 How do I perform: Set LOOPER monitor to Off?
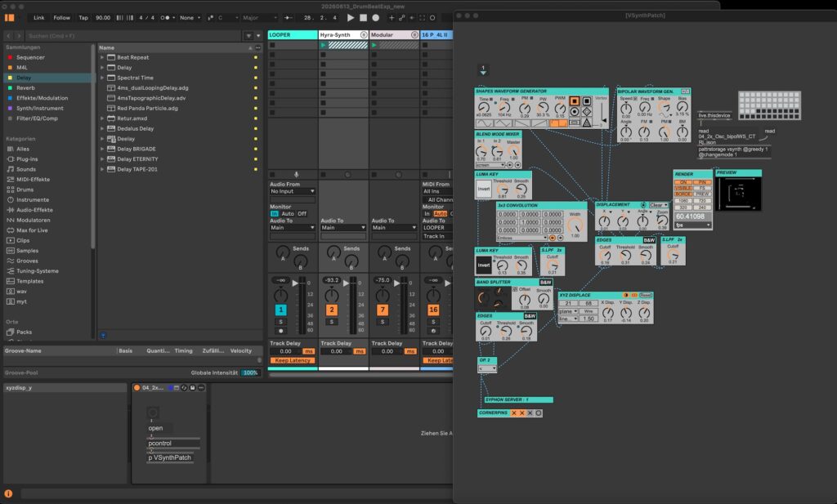[302, 213]
